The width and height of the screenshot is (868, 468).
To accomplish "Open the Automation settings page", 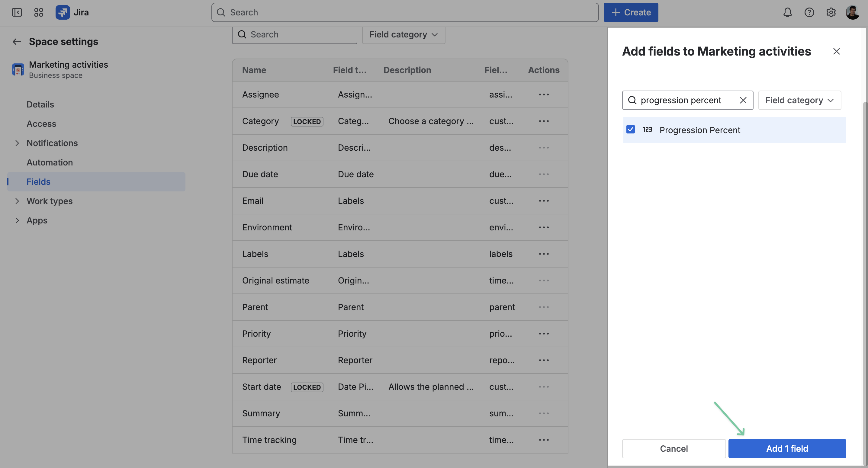I will 50,162.
